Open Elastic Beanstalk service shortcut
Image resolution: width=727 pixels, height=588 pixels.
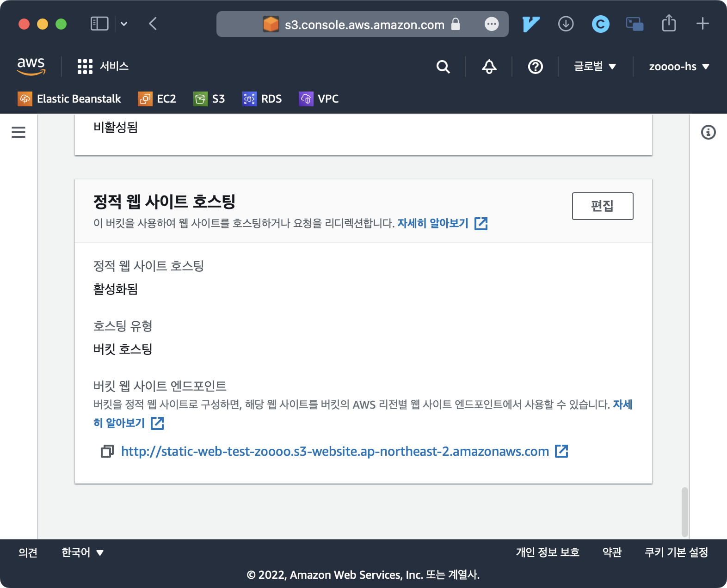coord(69,99)
